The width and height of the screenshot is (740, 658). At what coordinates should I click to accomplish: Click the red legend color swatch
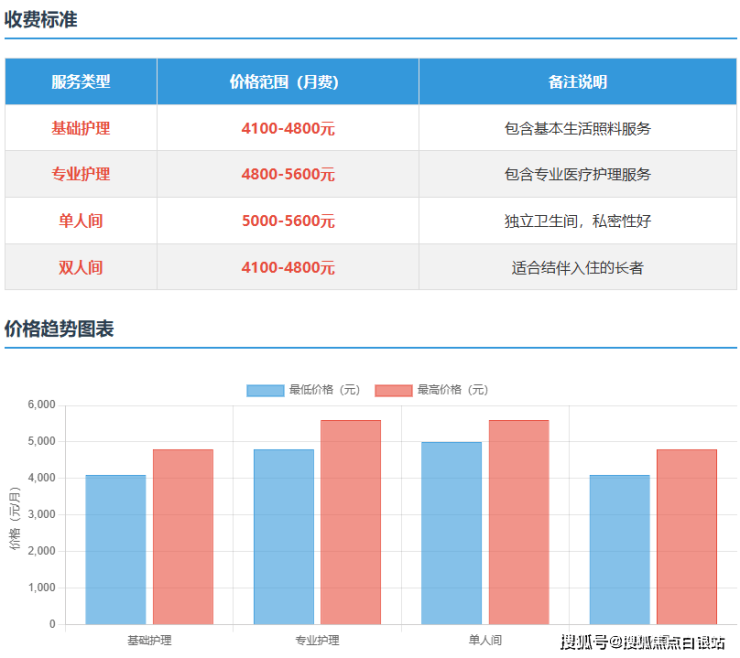click(393, 390)
